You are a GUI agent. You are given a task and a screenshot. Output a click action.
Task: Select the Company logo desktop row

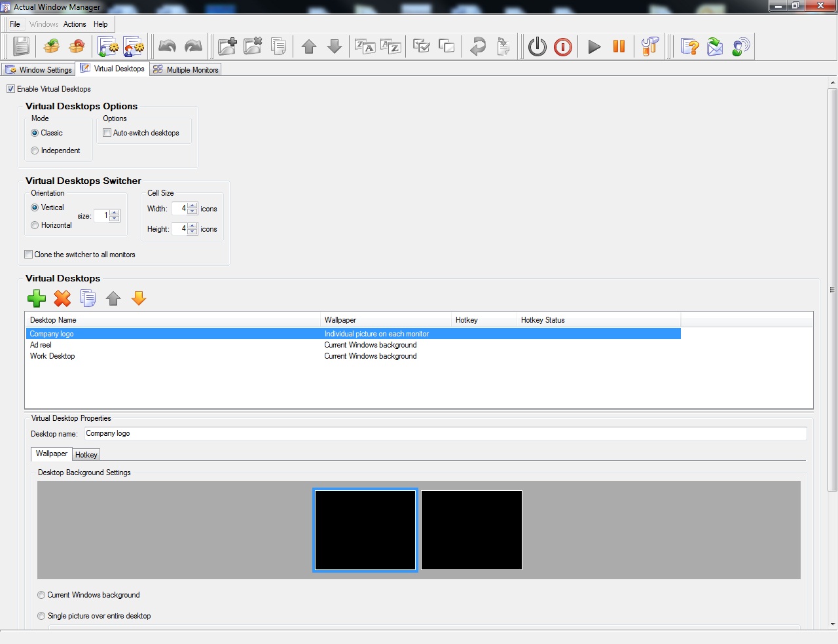tap(354, 334)
